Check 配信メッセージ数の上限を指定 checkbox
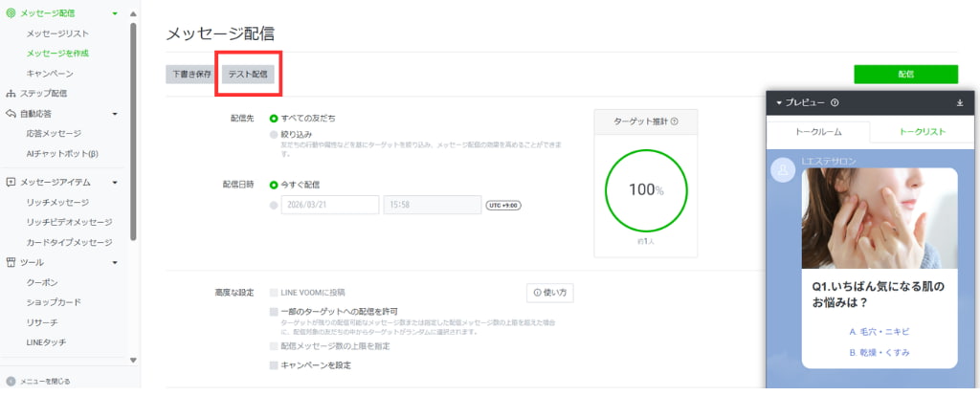This screenshot has height=396, width=980. tap(274, 346)
